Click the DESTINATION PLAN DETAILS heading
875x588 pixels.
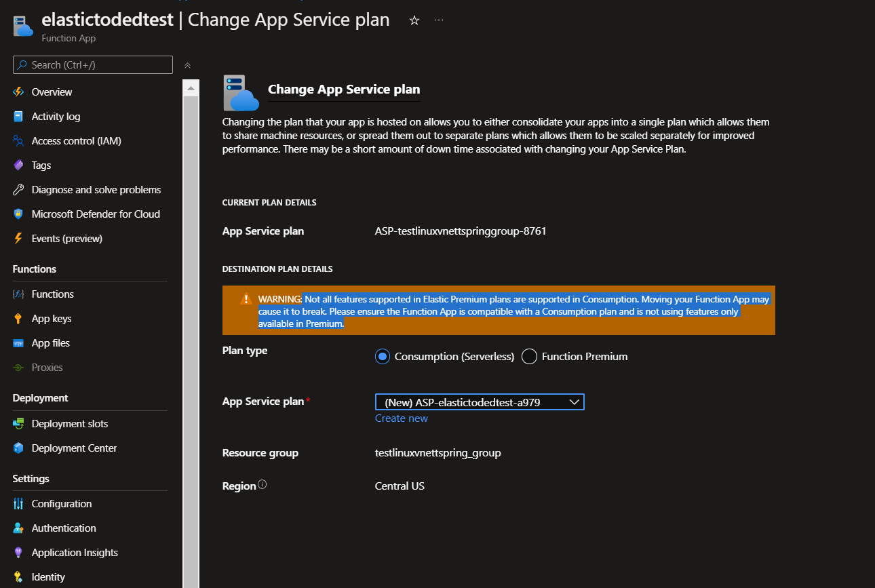point(277,269)
